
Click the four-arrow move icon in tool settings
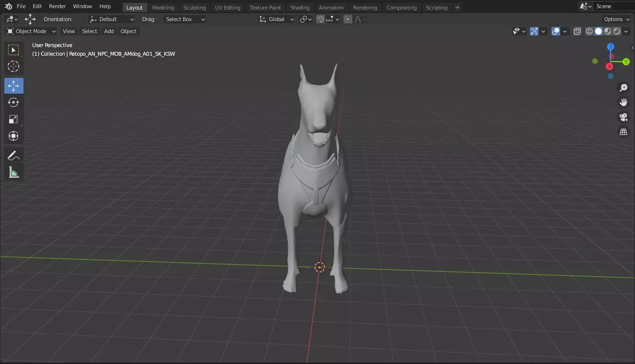[x=30, y=19]
